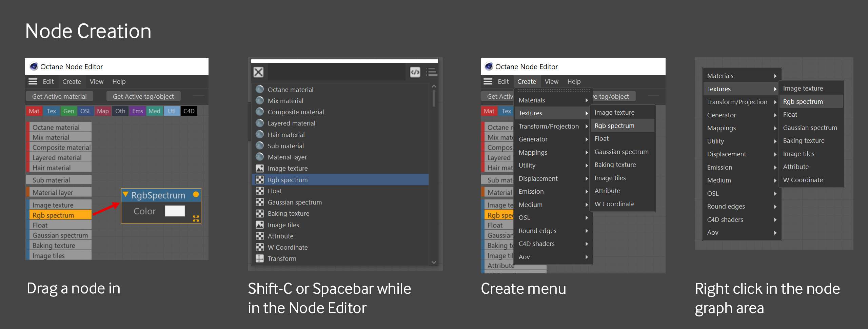The height and width of the screenshot is (329, 868).
Task: Toggle the Tex filter tab in the first editor
Action: [x=51, y=111]
